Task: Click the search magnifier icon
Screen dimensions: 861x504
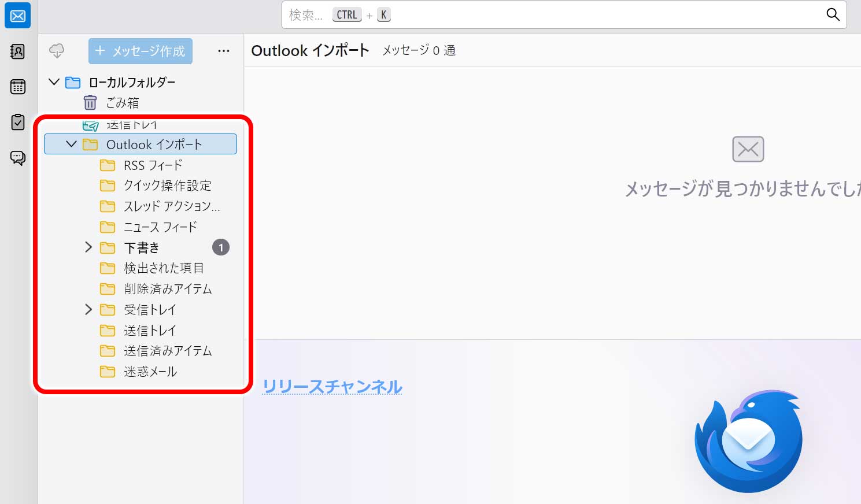Action: point(833,14)
